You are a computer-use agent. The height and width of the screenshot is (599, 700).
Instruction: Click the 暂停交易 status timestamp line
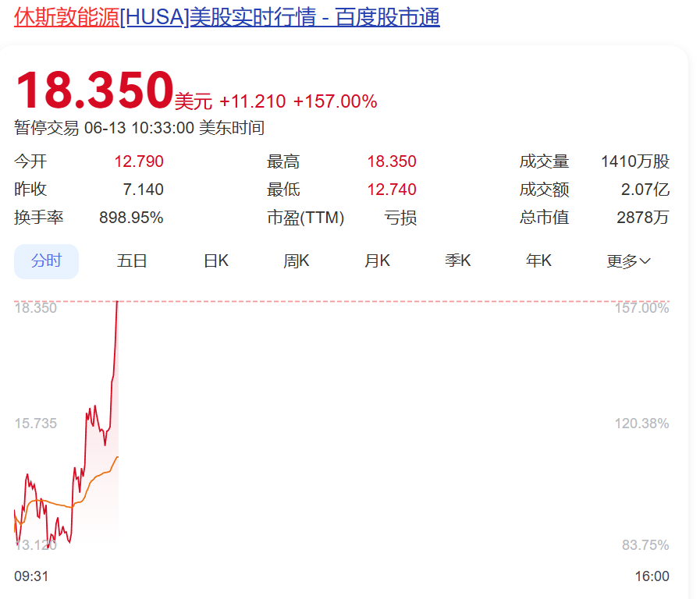[139, 128]
